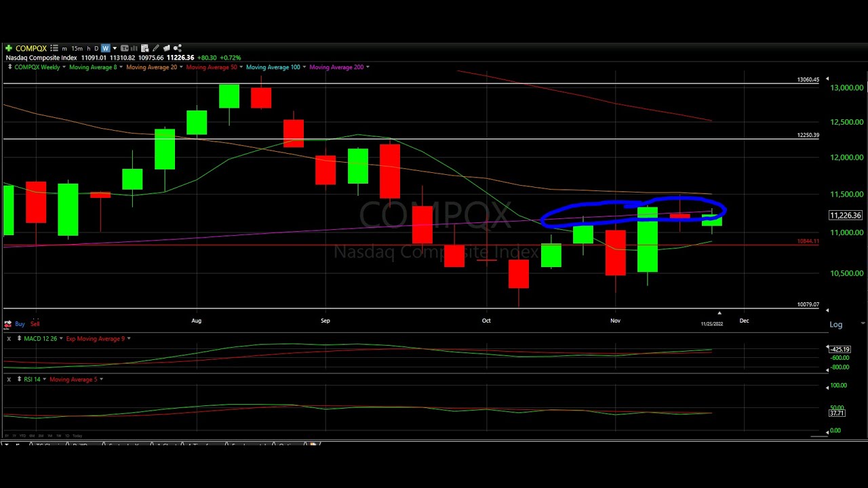Click the COMPQX symbol name field
This screenshot has height=488, width=868.
[x=31, y=48]
